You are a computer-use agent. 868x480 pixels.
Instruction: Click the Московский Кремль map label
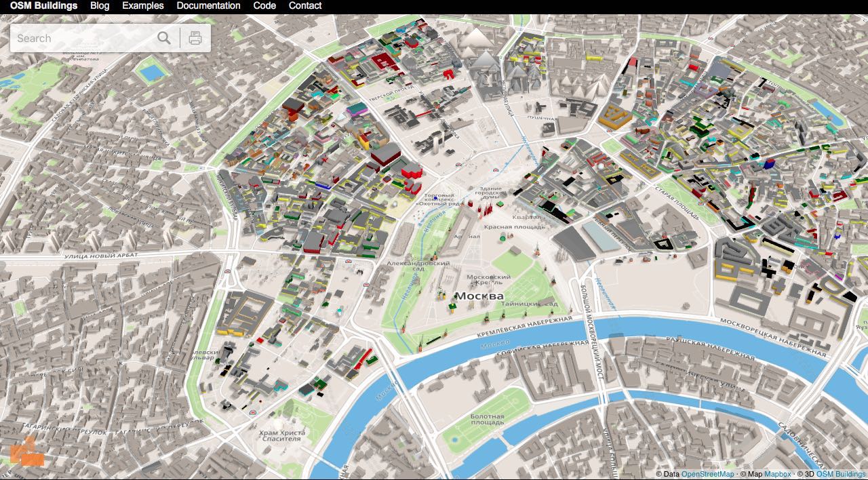489,281
